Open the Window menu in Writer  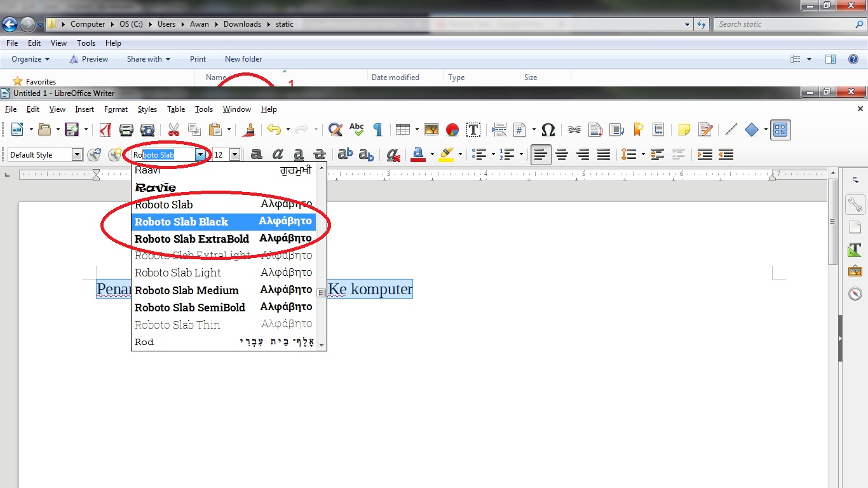tap(237, 109)
